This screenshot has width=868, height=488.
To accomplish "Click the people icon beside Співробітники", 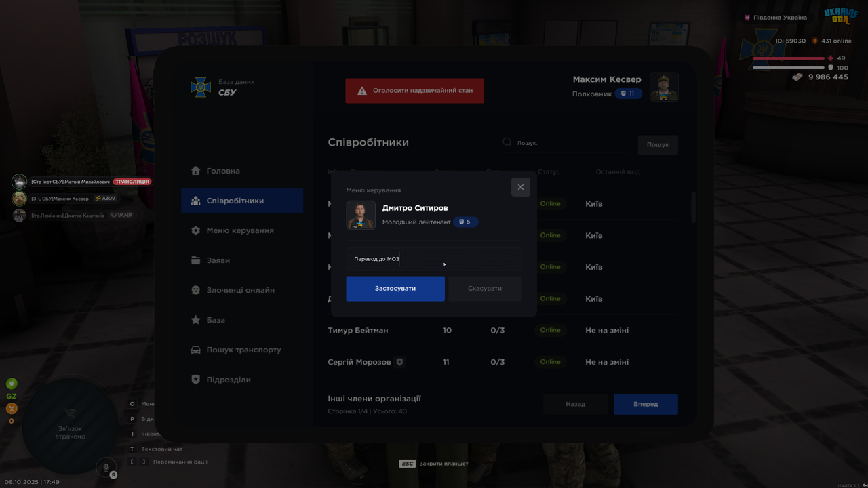I will pos(196,201).
